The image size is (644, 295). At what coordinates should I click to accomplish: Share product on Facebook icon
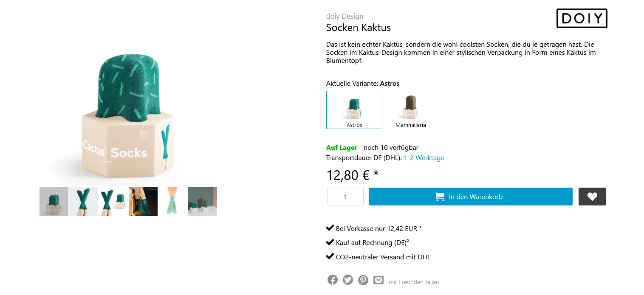(333, 280)
